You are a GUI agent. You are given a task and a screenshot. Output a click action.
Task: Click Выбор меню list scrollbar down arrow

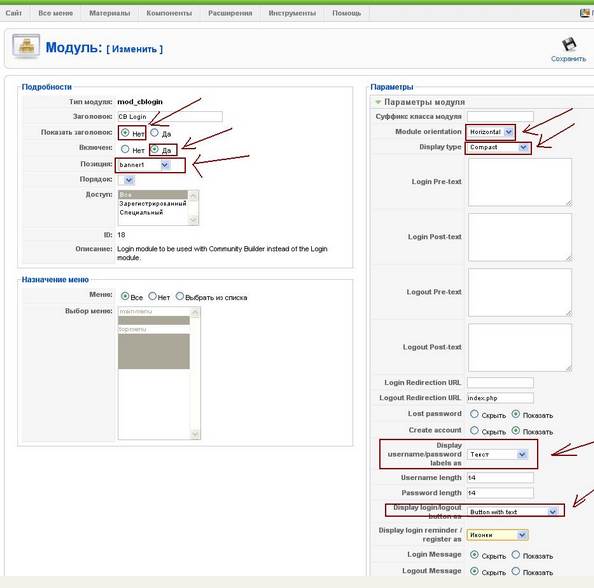point(195,434)
